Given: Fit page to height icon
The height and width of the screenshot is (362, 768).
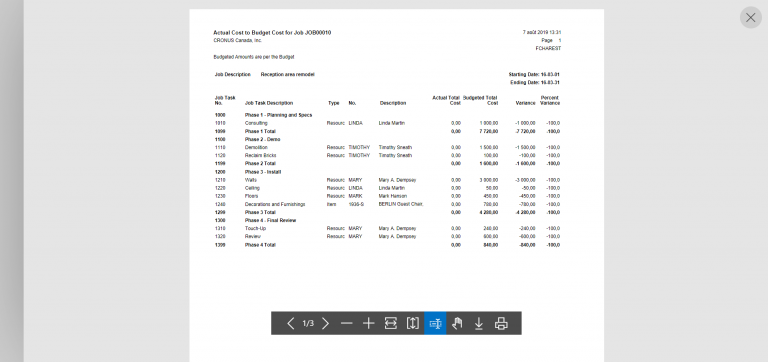Looking at the screenshot, I should tap(412, 323).
